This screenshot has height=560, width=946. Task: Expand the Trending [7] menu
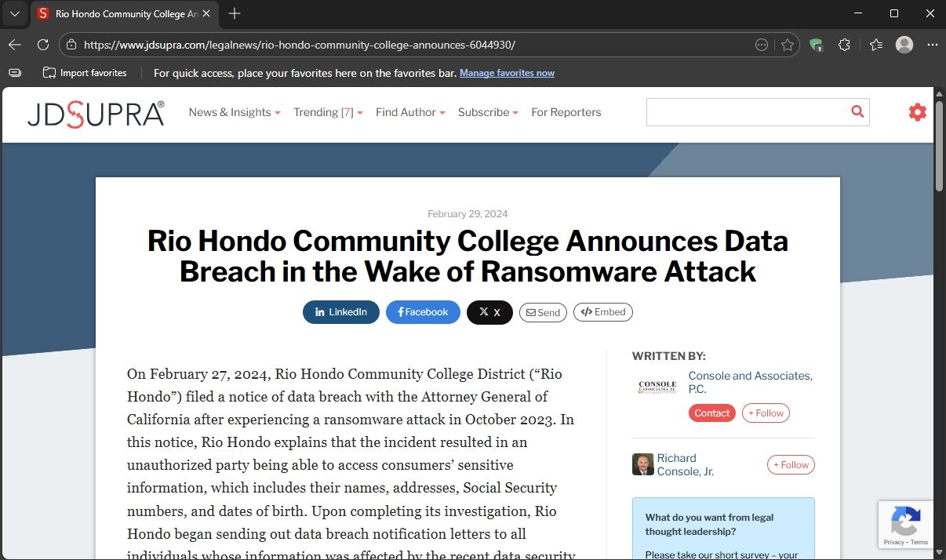328,112
